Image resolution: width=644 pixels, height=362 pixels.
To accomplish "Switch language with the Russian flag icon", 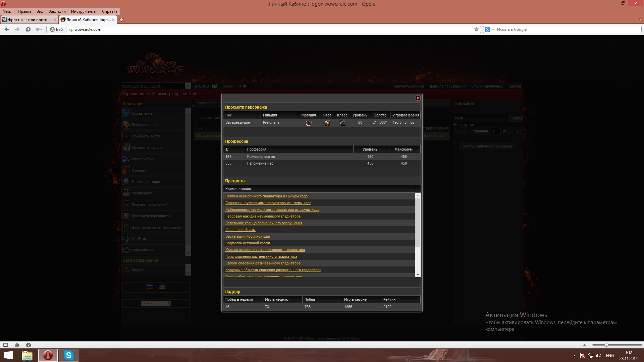I will pos(150,287).
